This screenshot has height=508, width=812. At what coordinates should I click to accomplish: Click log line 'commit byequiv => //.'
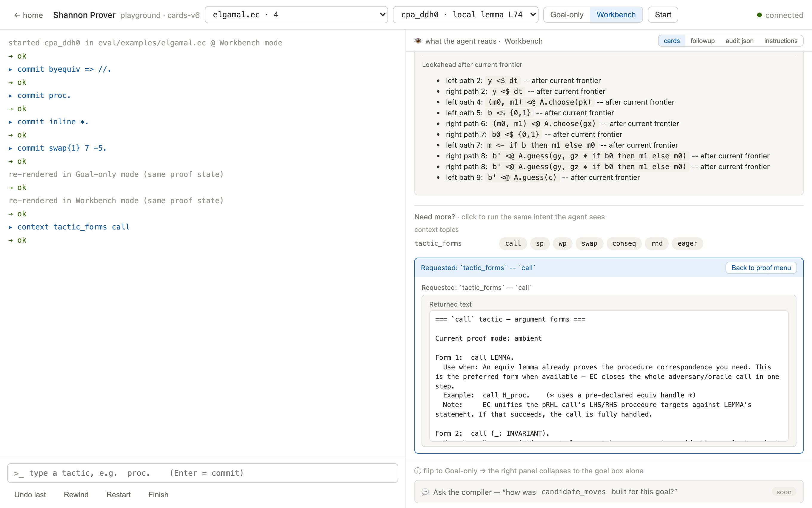click(x=64, y=69)
